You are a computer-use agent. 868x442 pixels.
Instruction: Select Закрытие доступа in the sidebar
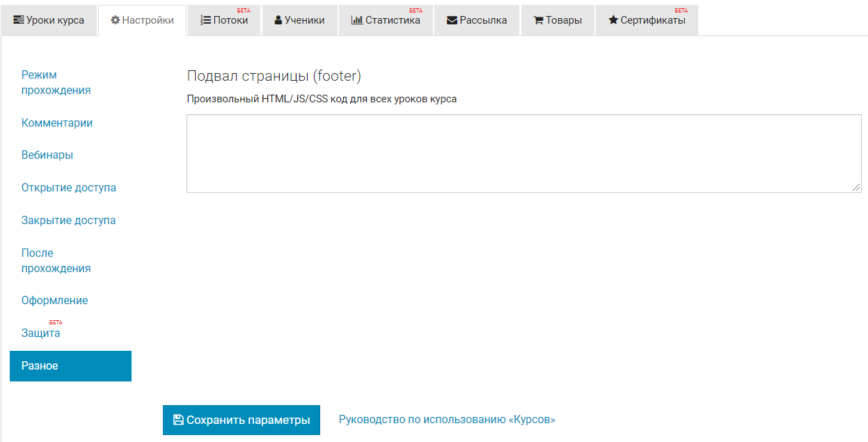tap(68, 220)
